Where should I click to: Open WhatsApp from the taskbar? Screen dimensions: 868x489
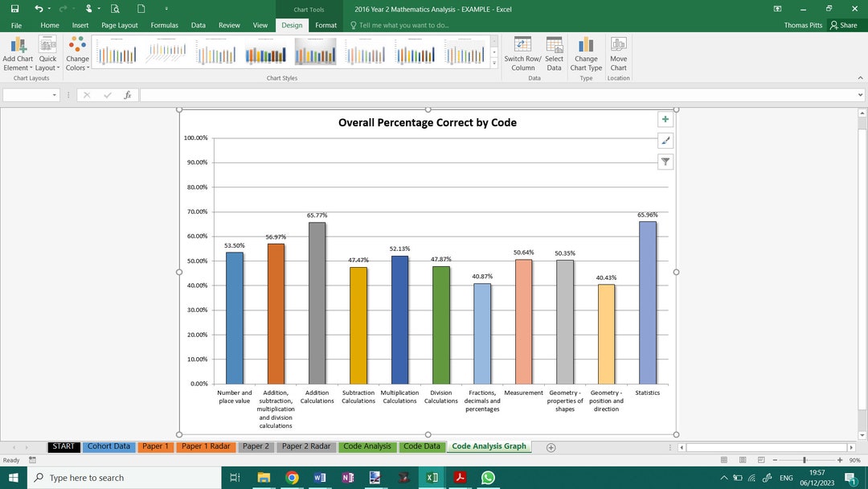(x=488, y=477)
